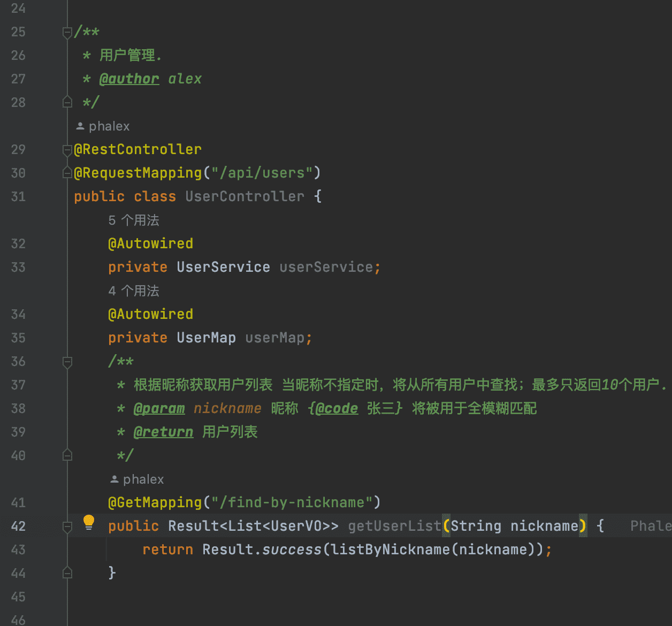The height and width of the screenshot is (626, 672).
Task: Toggle fold marker beside @RestController annotation
Action: (x=67, y=150)
